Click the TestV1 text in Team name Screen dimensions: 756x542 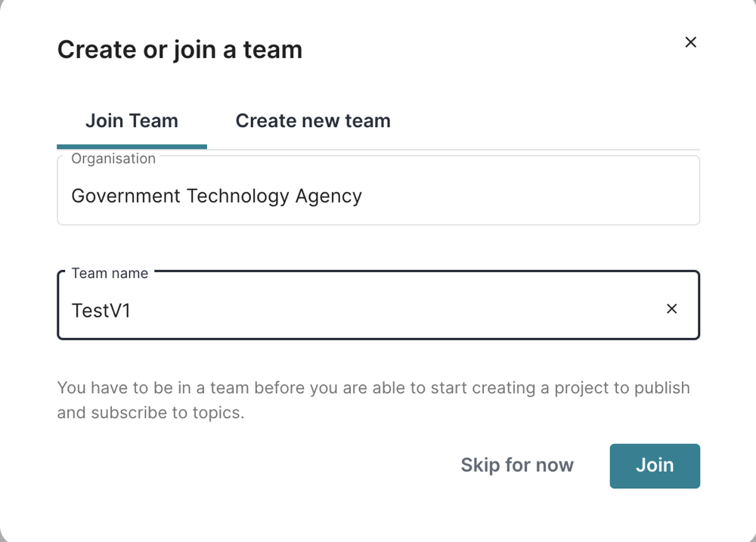pos(101,311)
